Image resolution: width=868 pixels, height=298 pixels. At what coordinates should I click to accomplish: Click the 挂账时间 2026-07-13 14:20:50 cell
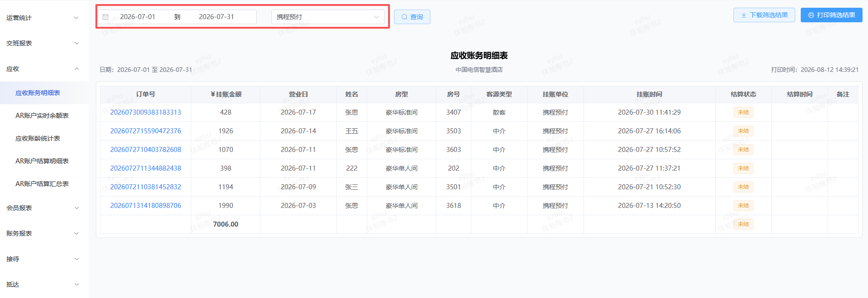pos(649,206)
